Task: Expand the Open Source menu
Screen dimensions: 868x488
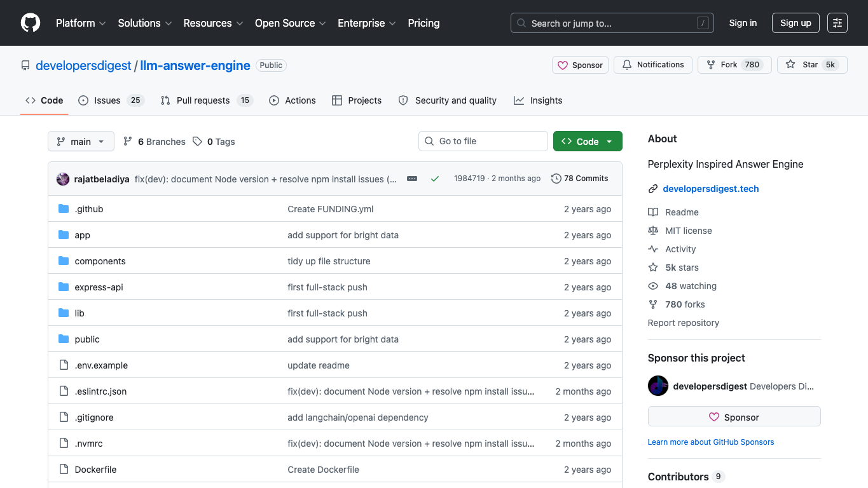Action: [x=290, y=23]
